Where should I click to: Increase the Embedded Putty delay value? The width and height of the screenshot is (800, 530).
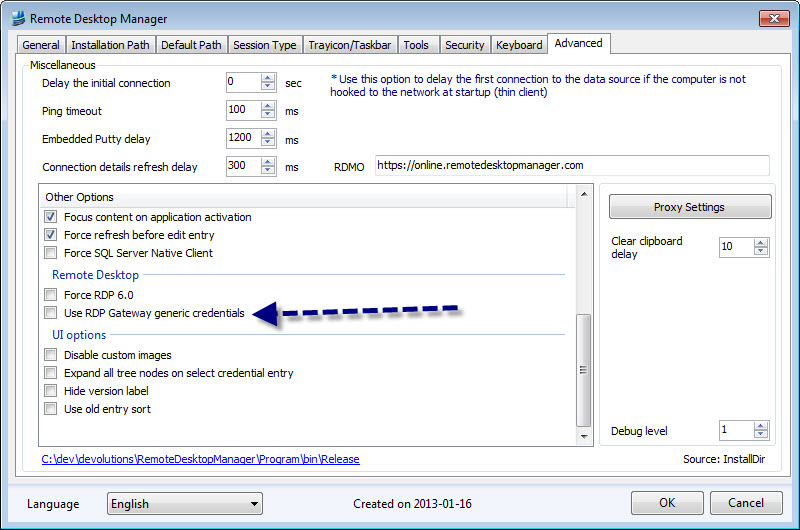click(x=268, y=134)
